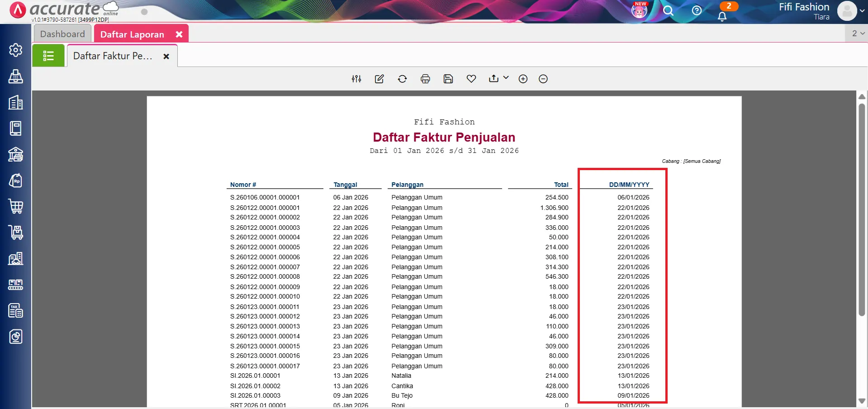Open the report filter settings sliders icon
Viewport: 868px width, 409px height.
(356, 79)
